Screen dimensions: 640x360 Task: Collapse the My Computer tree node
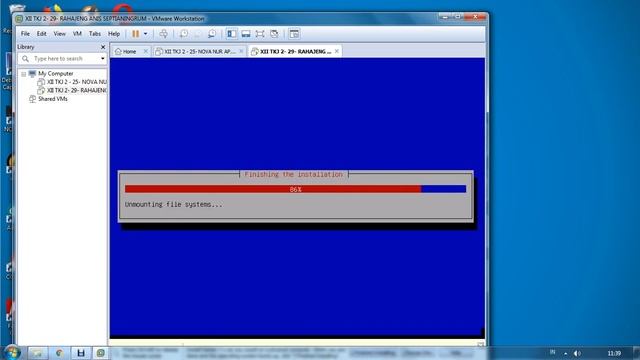24,74
